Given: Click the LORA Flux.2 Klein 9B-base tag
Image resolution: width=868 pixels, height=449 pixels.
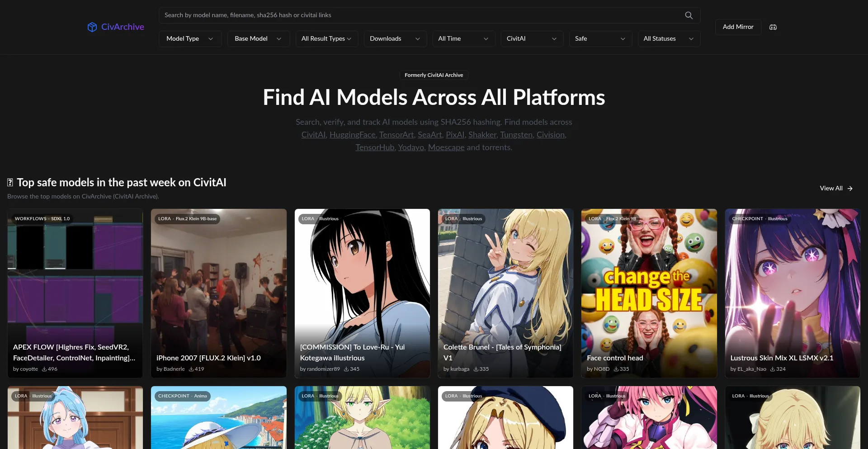Looking at the screenshot, I should [187, 219].
